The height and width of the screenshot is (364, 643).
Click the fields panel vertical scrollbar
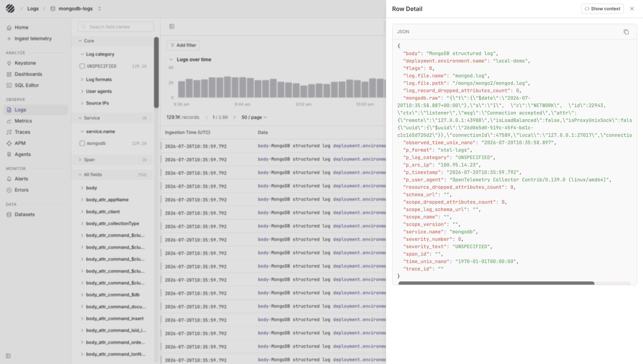[x=156, y=73]
